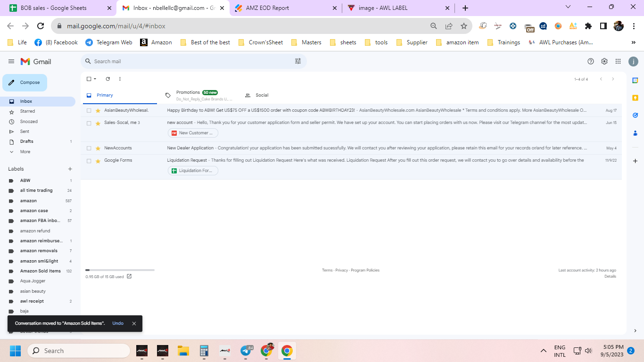Open Gmail Support help icon
Image resolution: width=644 pixels, height=362 pixels.
(x=591, y=61)
